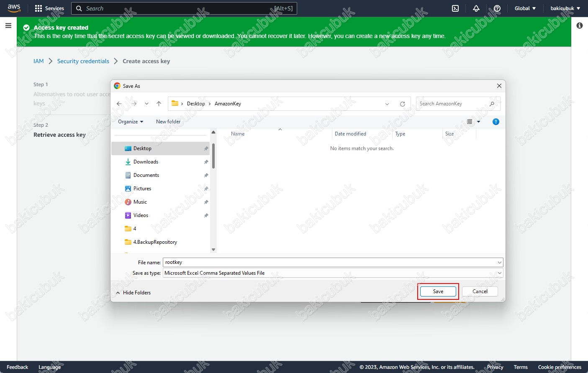
Task: Open AWS CloudShell icon in top bar
Action: pos(455,8)
